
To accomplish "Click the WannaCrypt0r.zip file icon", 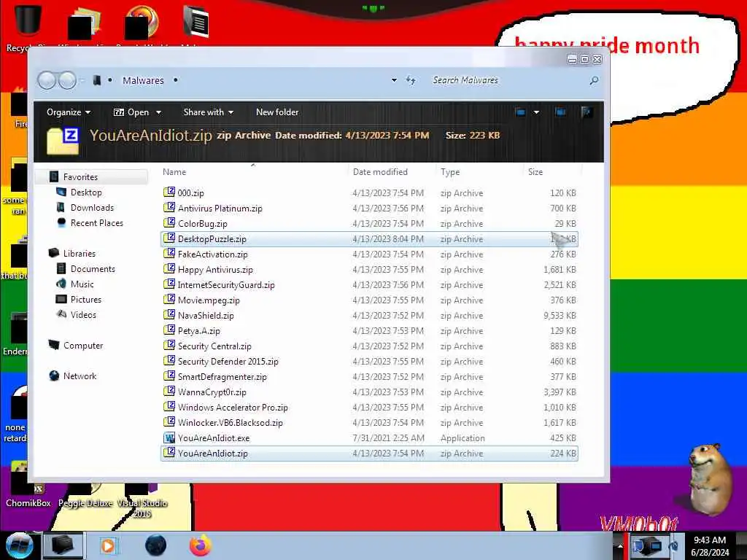I will point(169,392).
